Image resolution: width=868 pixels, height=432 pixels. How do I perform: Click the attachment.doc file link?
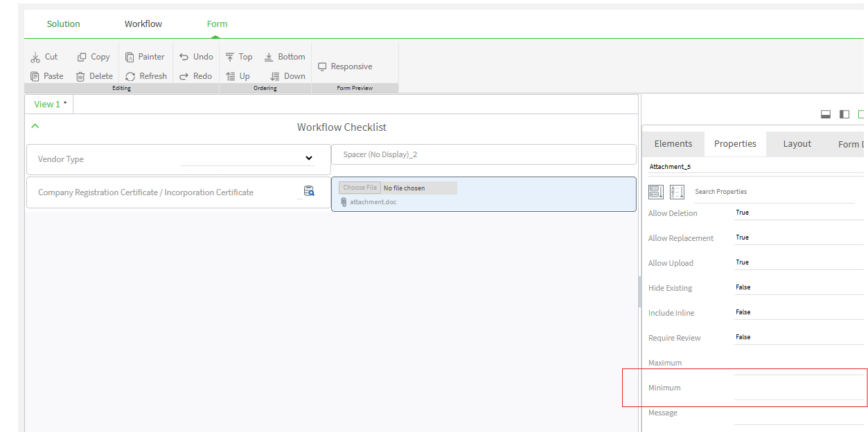pos(373,202)
